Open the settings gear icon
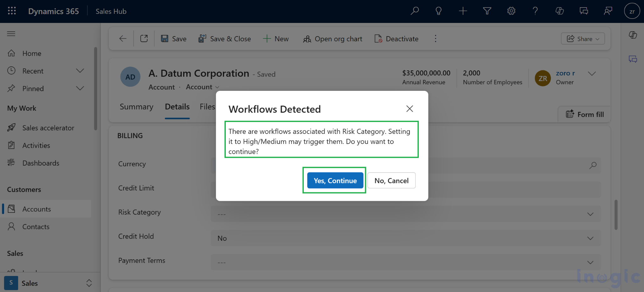This screenshot has width=644, height=292. [x=511, y=11]
